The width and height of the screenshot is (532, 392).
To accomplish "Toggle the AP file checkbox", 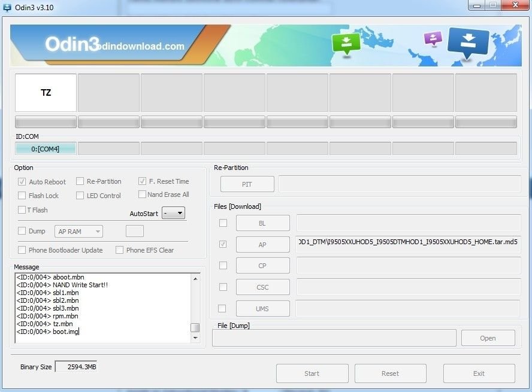I will pos(223,244).
